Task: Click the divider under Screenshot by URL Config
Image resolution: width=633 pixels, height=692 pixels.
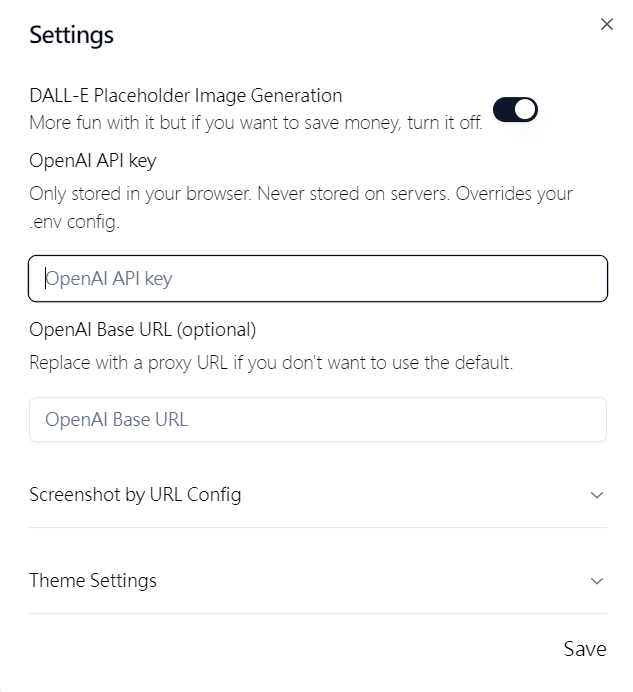Action: click(x=318, y=527)
